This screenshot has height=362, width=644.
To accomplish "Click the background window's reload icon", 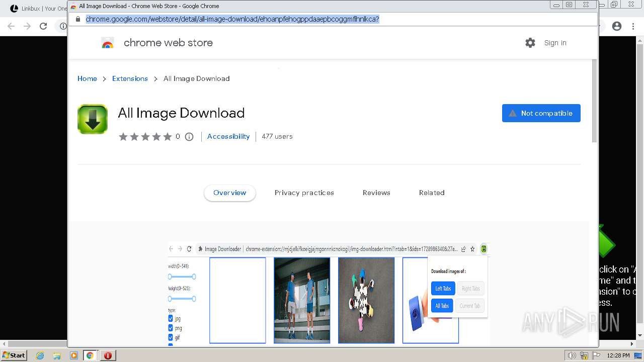I will point(43,26).
